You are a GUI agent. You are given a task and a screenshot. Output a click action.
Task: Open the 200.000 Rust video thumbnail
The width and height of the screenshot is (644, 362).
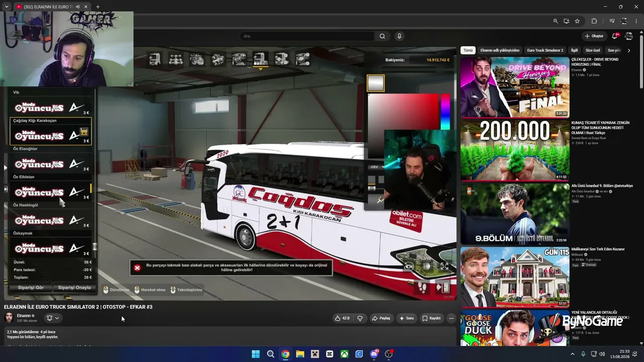click(515, 150)
